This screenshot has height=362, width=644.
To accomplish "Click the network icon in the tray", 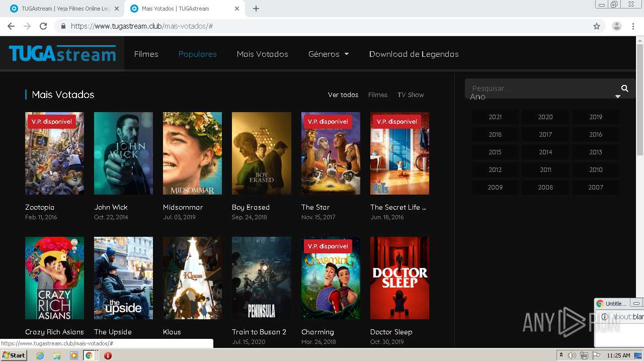I will 584,355.
